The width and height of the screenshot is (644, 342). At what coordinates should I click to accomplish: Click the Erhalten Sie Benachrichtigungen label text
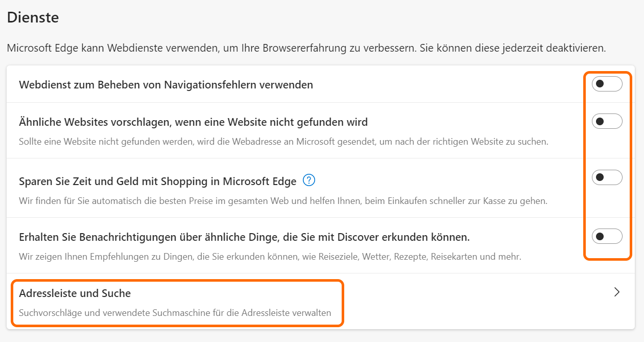(x=244, y=238)
